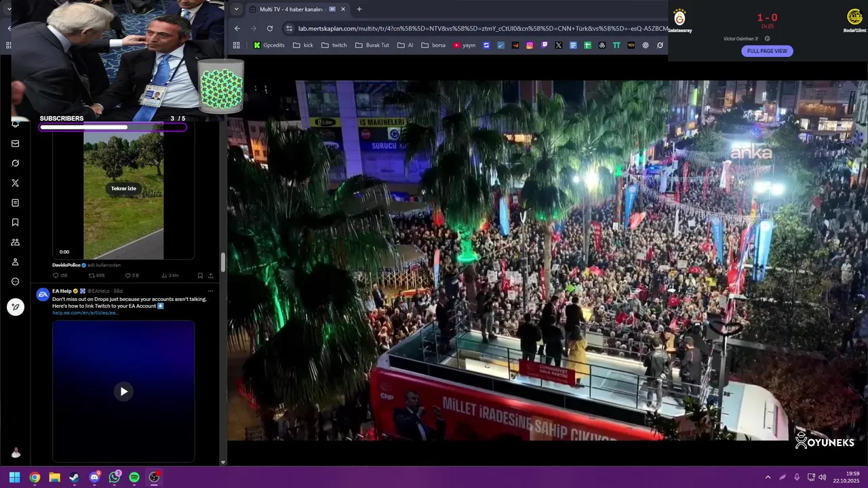Screen dimensions: 868x488
Task: Open the ChatGPT bookmark icon
Action: tap(646, 45)
